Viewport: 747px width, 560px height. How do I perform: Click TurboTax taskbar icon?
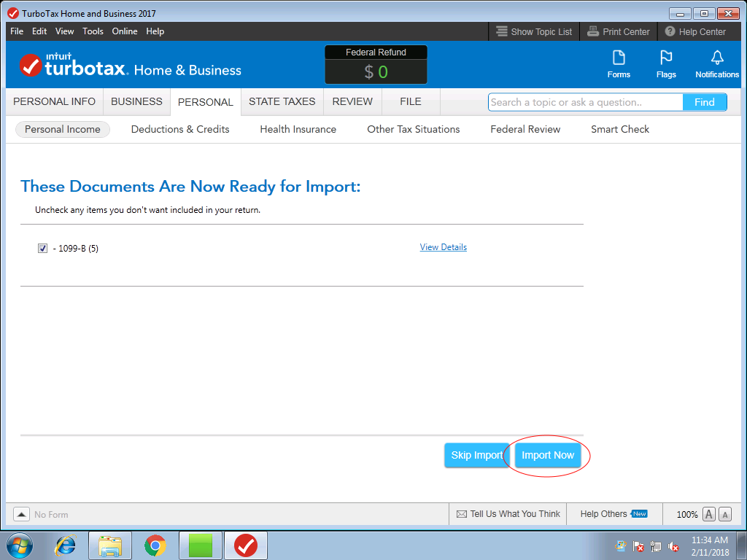pos(246,545)
